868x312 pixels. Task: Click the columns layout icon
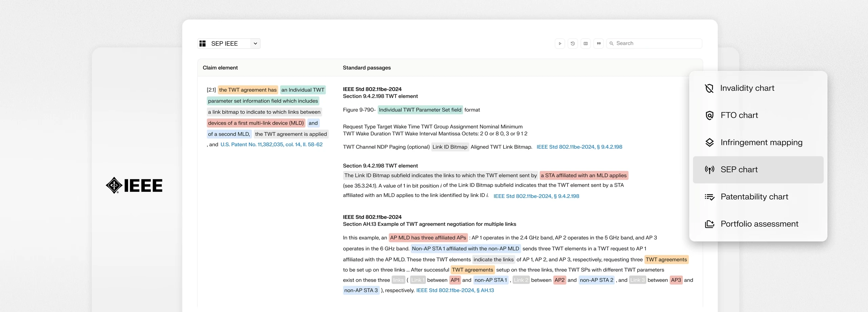click(x=586, y=43)
